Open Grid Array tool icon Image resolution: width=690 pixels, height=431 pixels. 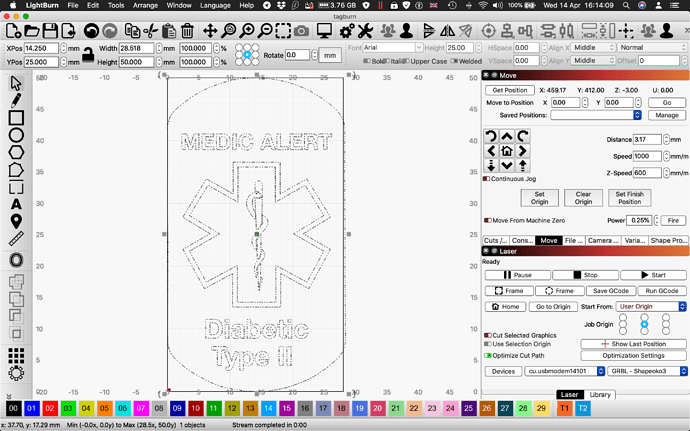click(16, 355)
